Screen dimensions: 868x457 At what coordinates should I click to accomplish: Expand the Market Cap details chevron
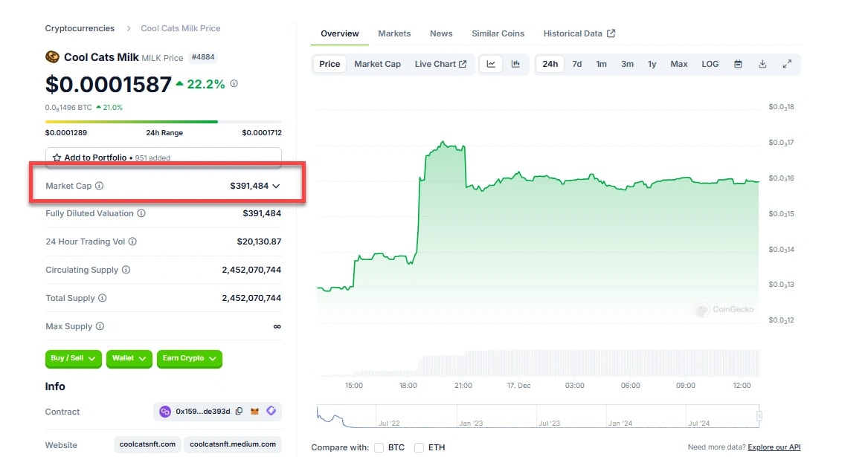click(x=276, y=186)
